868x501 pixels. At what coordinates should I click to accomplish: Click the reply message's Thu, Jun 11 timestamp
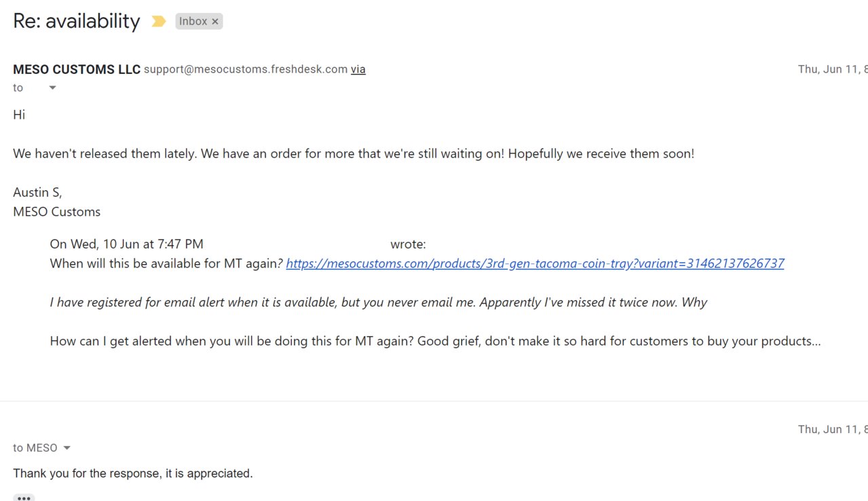pos(833,429)
